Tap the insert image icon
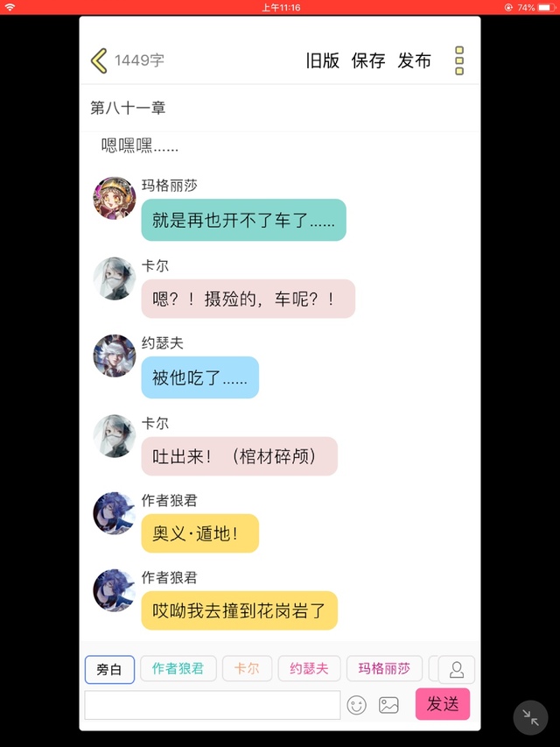The width and height of the screenshot is (560, 747). (x=388, y=705)
